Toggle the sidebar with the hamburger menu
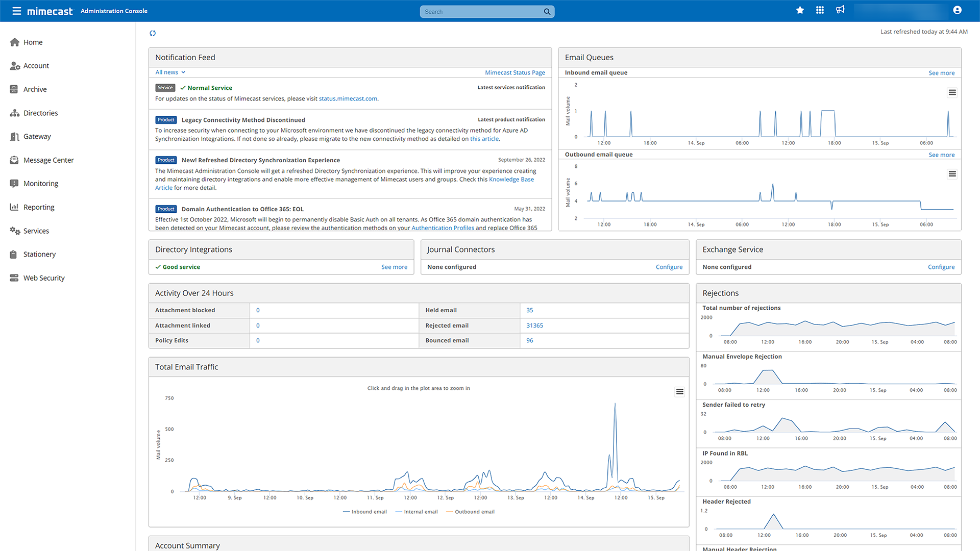Screen dimensions: 980x551 (x=17, y=11)
